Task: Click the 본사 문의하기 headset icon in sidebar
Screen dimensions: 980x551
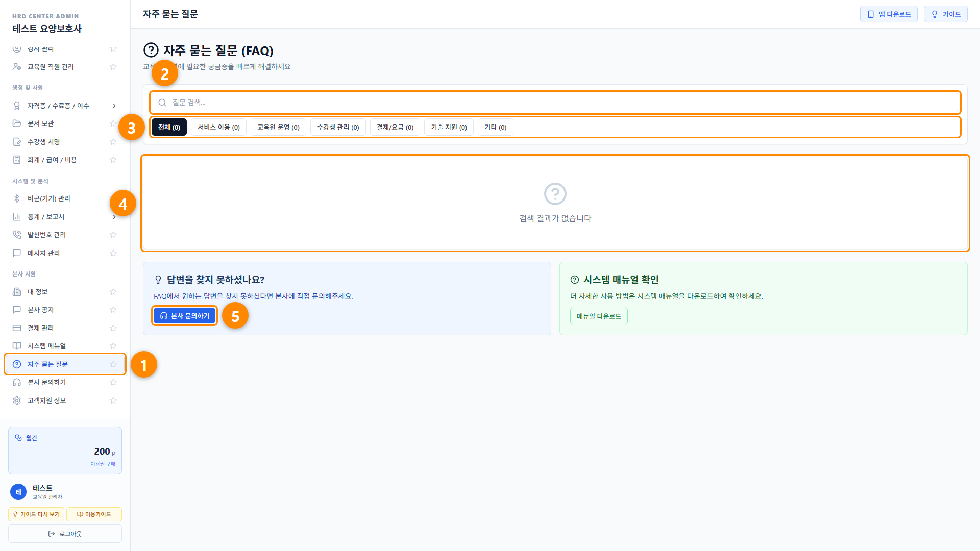Action: click(x=17, y=382)
